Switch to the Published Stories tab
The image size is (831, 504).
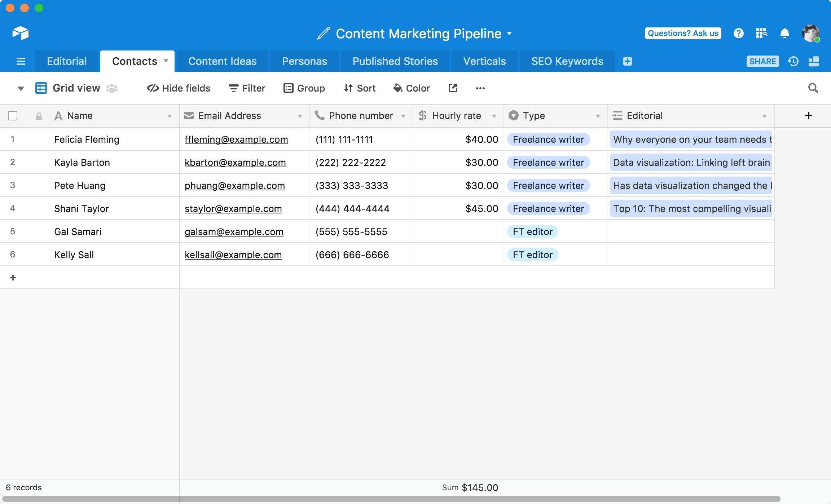[395, 61]
